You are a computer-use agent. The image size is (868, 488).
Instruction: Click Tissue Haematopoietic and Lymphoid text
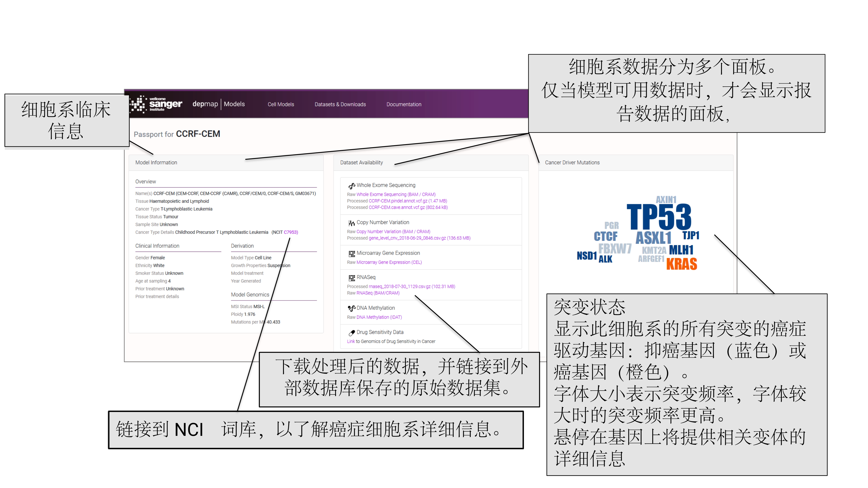pyautogui.click(x=172, y=201)
